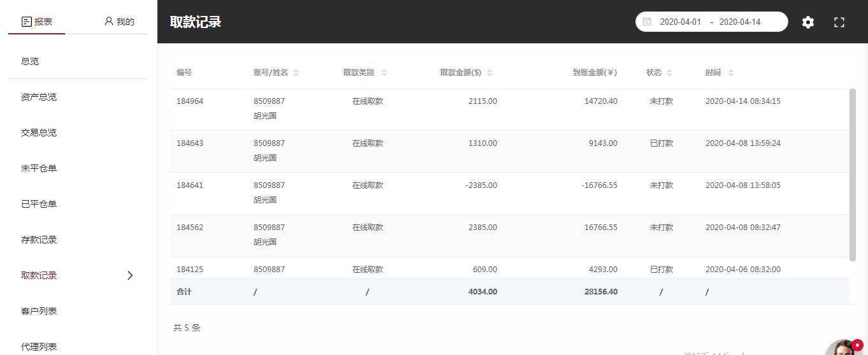Sort by 状态 column arrows
The height and width of the screenshot is (355, 868).
pos(669,73)
